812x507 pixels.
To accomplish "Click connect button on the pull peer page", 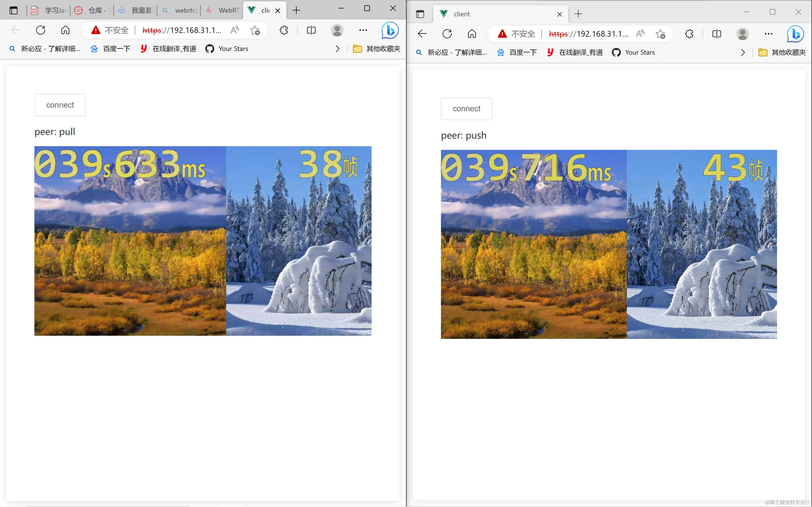I will click(x=60, y=105).
